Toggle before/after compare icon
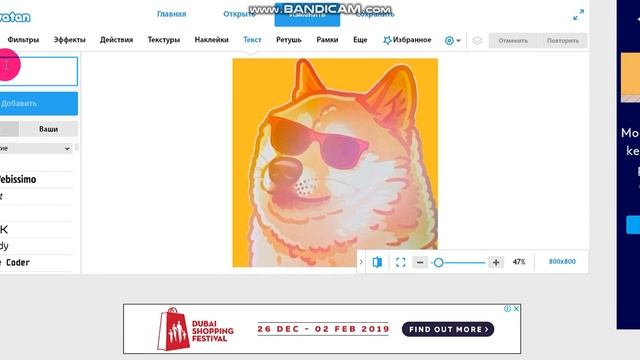 pyautogui.click(x=377, y=262)
